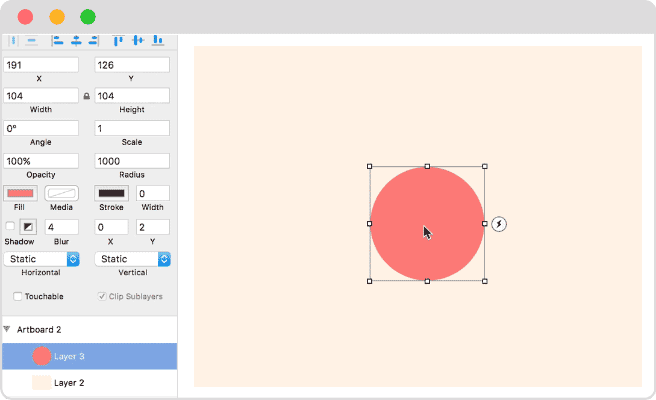
Task: Align selected layers to left edge
Action: [x=58, y=41]
